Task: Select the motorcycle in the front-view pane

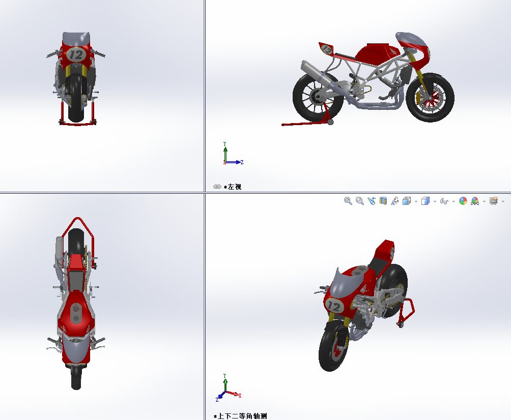Action: click(x=76, y=78)
